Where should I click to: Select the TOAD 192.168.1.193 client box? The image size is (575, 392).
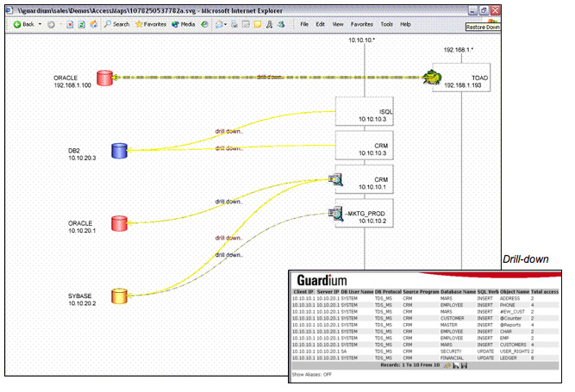(461, 78)
